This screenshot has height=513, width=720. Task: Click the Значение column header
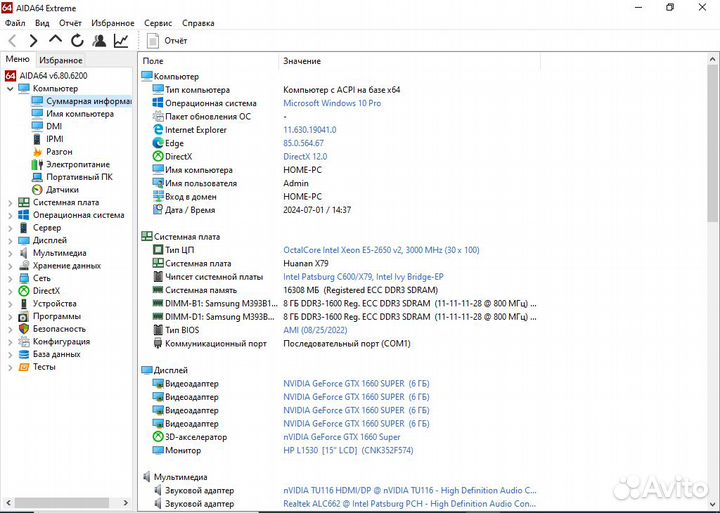(x=302, y=61)
